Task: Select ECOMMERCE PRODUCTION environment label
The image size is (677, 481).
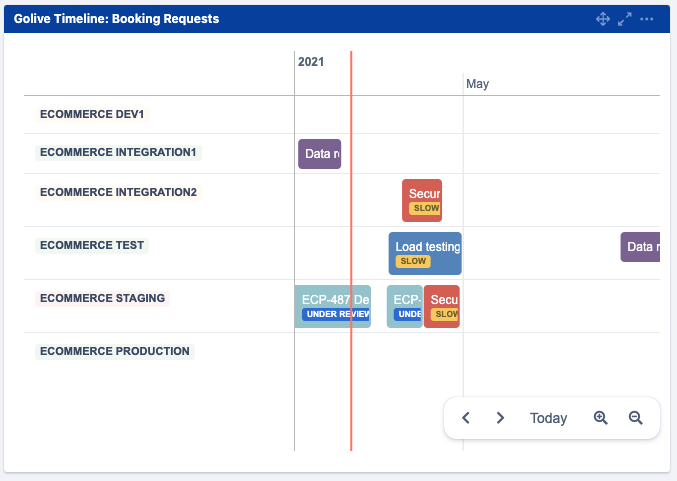Action: (114, 351)
